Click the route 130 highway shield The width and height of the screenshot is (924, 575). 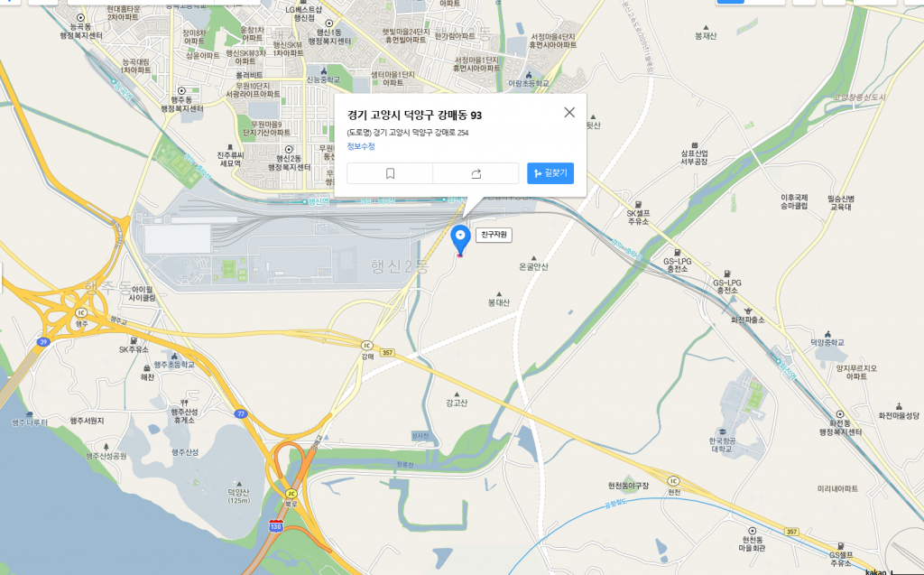[275, 526]
